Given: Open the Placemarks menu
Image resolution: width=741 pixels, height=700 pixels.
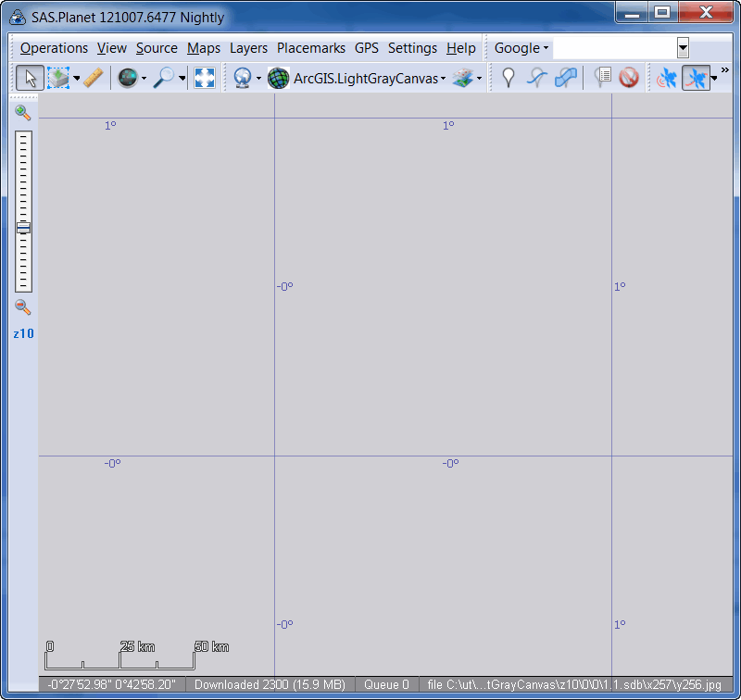Looking at the screenshot, I should tap(310, 48).
